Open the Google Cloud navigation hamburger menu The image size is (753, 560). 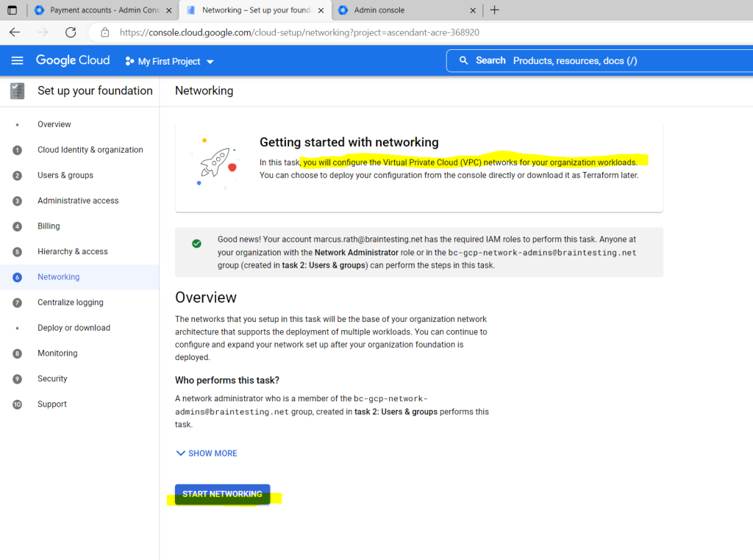pyautogui.click(x=18, y=60)
